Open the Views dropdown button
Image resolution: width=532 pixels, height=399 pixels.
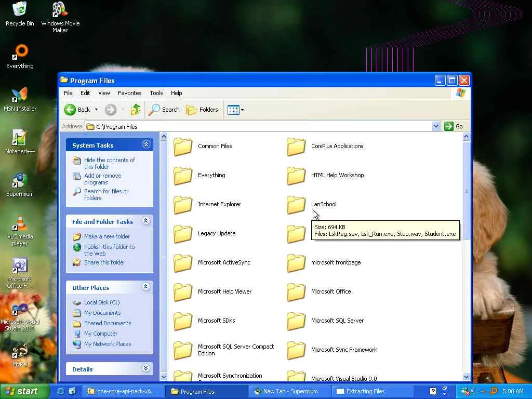pos(235,110)
